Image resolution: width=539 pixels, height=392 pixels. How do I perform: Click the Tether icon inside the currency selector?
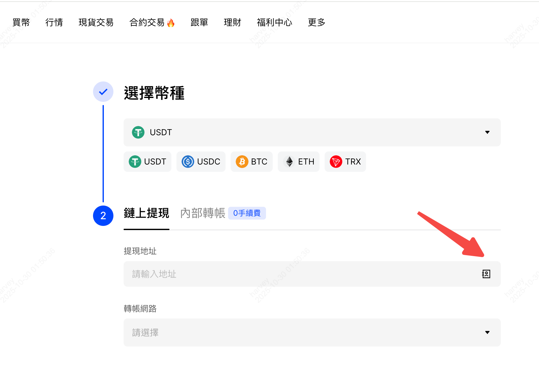[138, 132]
